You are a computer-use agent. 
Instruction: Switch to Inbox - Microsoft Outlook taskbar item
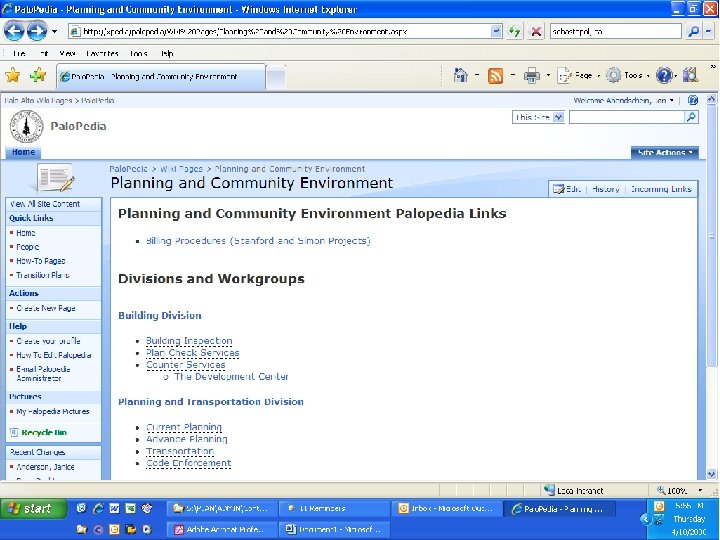click(x=446, y=508)
